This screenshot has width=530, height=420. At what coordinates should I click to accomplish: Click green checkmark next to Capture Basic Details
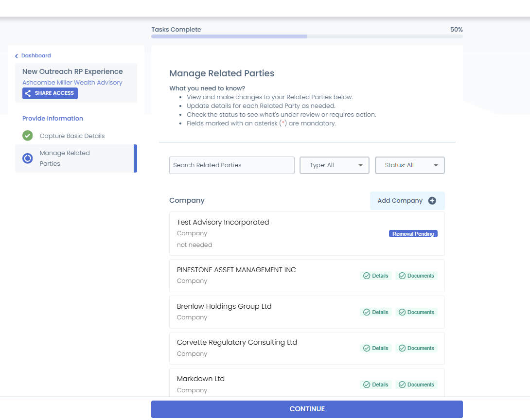click(27, 136)
